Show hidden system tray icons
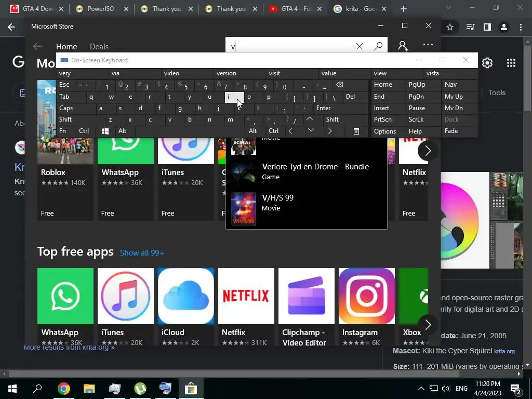The height and width of the screenshot is (399, 532). click(x=421, y=389)
